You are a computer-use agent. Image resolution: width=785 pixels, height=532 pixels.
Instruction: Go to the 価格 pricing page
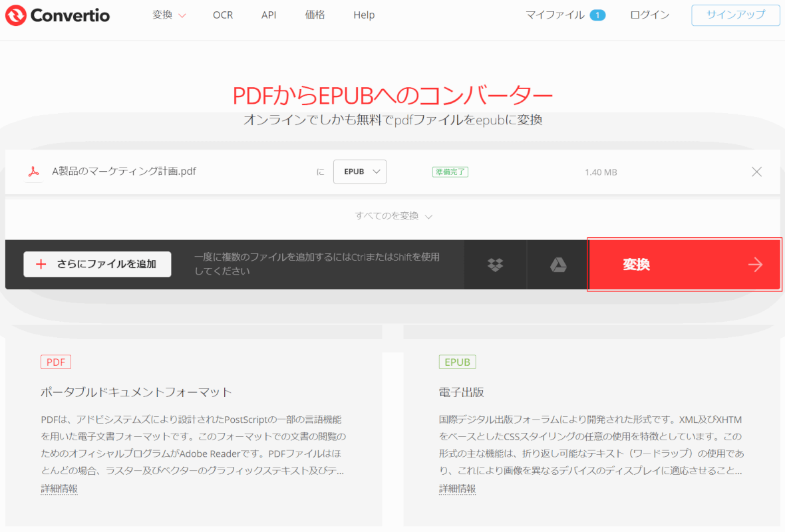click(x=315, y=15)
